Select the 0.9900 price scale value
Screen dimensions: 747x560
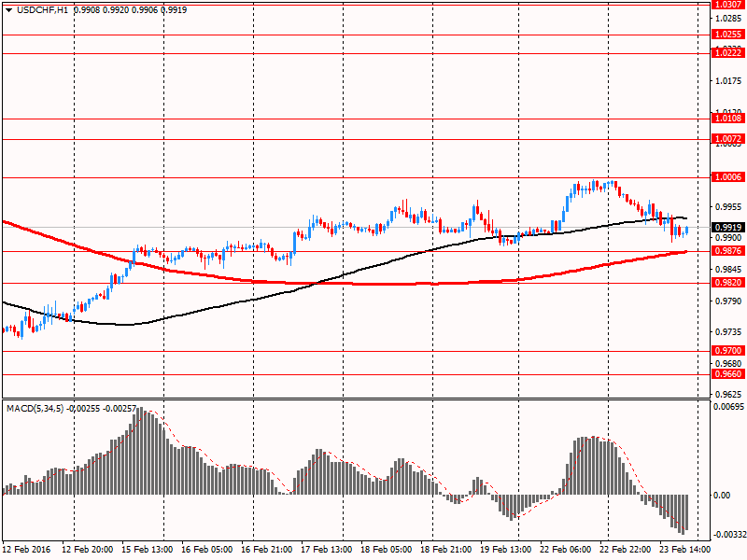click(x=728, y=238)
